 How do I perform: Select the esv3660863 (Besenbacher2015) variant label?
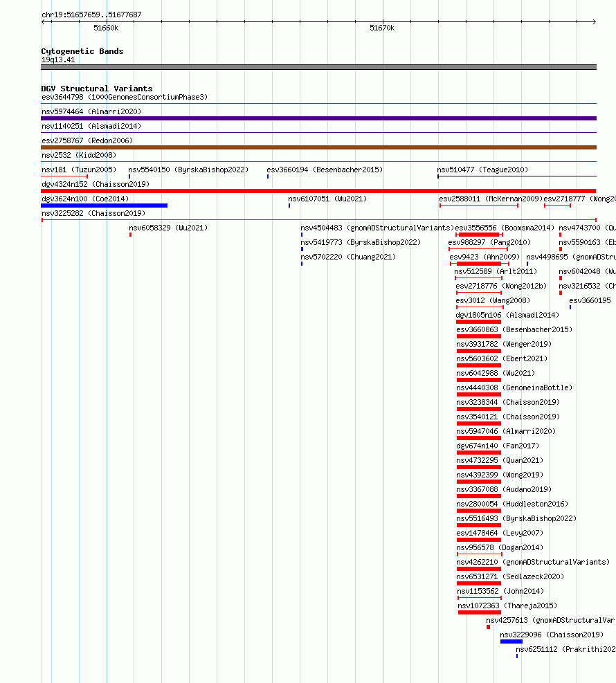point(514,330)
